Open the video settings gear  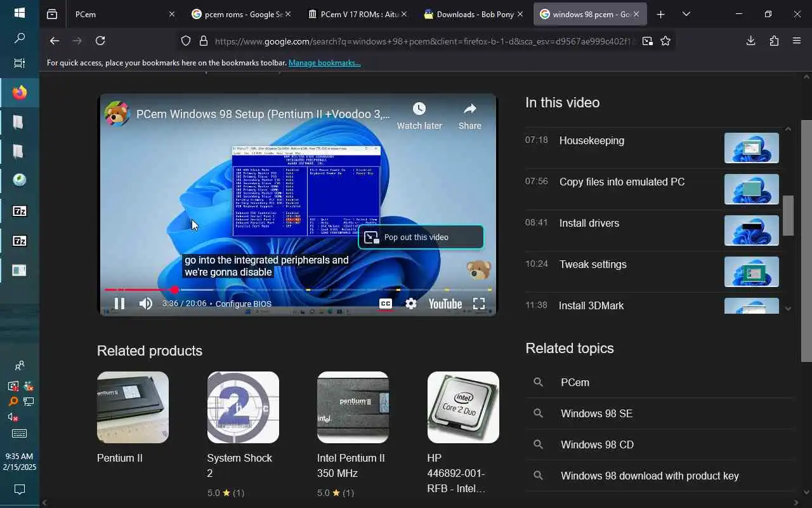[411, 304]
